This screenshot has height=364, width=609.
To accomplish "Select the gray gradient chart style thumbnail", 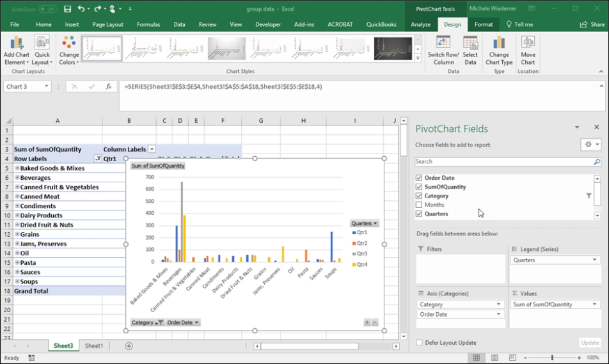I will click(x=226, y=49).
